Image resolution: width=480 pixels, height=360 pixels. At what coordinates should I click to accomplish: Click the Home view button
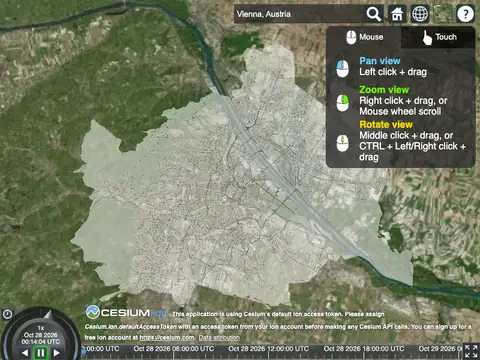[x=397, y=14]
